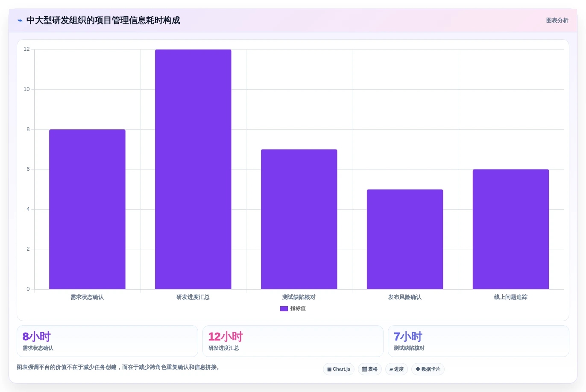The height and width of the screenshot is (392, 586).
Task: Select the 发布风险确认 bar in the chart
Action: point(405,239)
